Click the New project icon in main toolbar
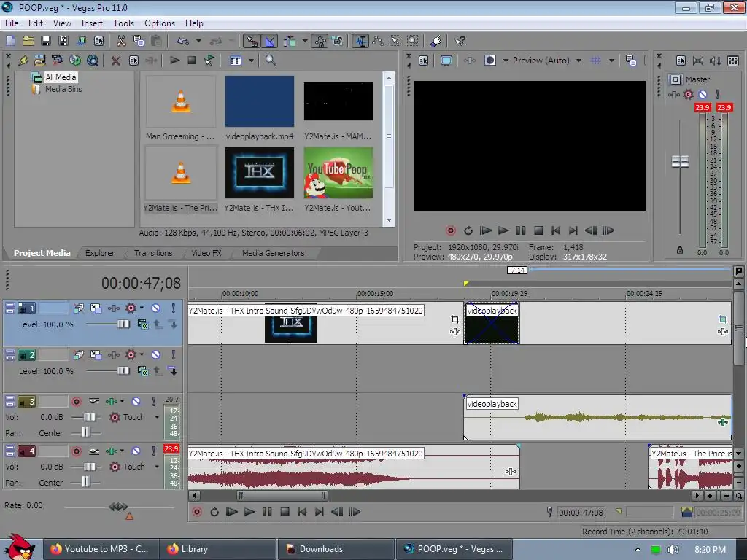The image size is (747, 560). point(10,41)
